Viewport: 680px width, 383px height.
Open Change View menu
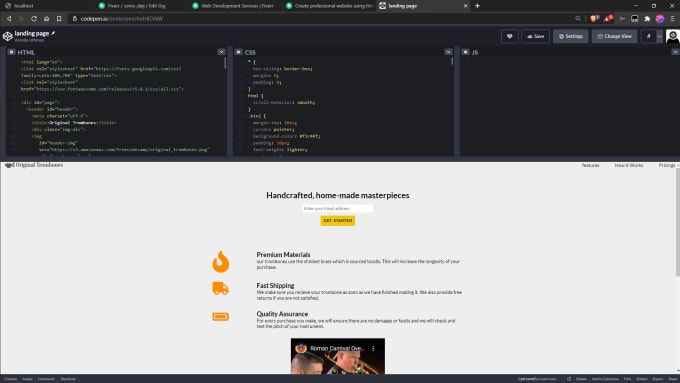(615, 36)
